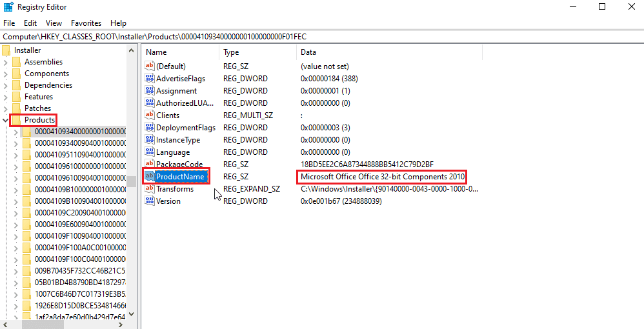
Task: Click the tree pane horizontal scroll right arrow
Action: pyautogui.click(x=120, y=324)
